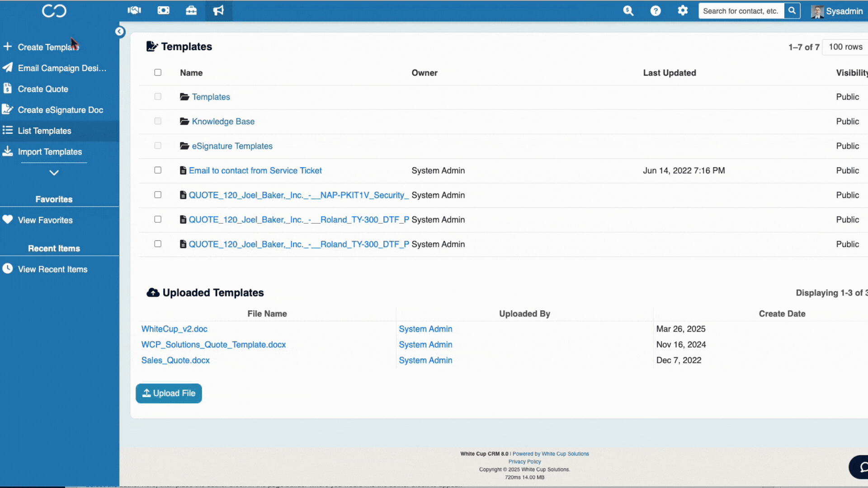Select List Templates in the sidebar
868x488 pixels.
(44, 131)
